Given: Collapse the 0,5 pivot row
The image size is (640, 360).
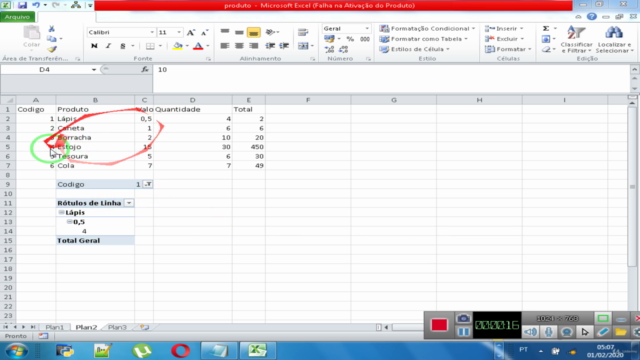Looking at the screenshot, I should (69, 222).
